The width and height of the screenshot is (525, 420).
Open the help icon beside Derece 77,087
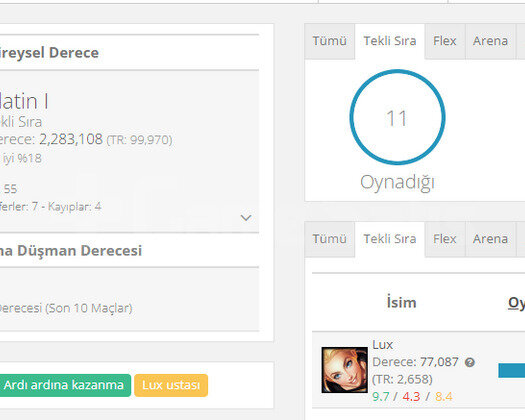470,362
